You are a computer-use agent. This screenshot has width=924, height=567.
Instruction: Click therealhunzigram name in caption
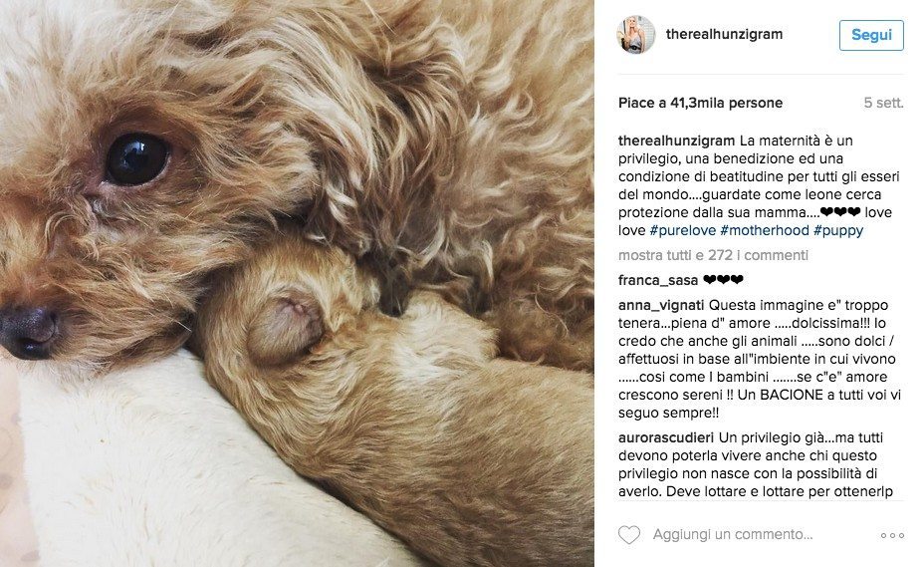[676, 142]
